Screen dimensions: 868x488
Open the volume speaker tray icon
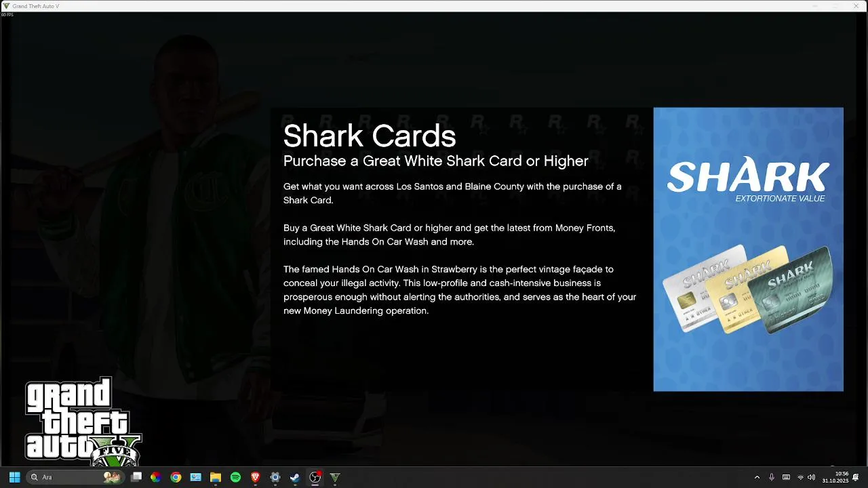pyautogui.click(x=812, y=477)
